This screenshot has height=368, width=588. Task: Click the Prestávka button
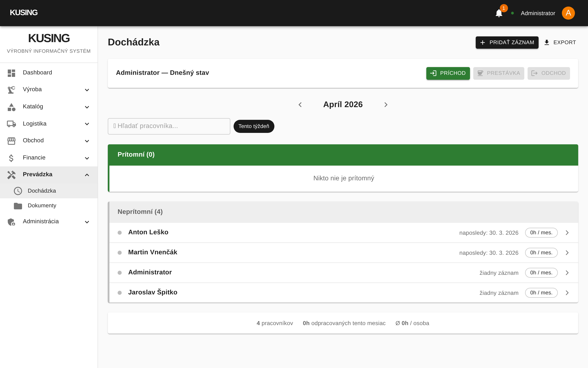tap(499, 73)
